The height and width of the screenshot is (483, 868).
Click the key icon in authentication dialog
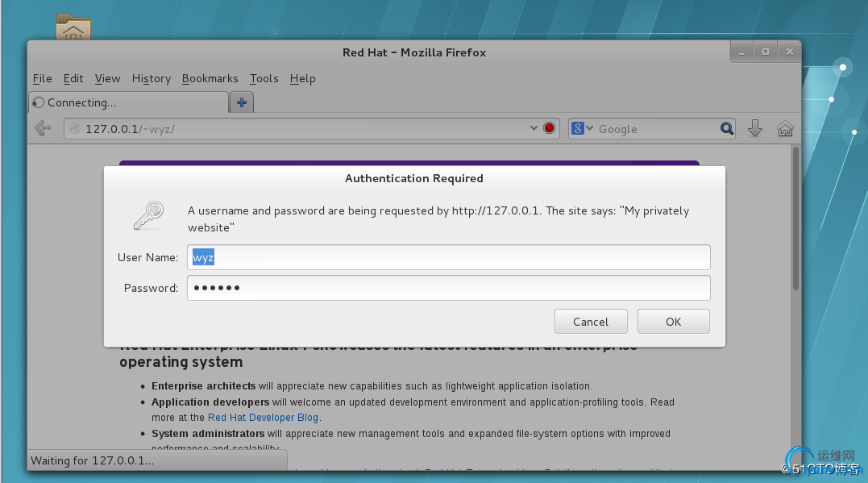tap(148, 215)
